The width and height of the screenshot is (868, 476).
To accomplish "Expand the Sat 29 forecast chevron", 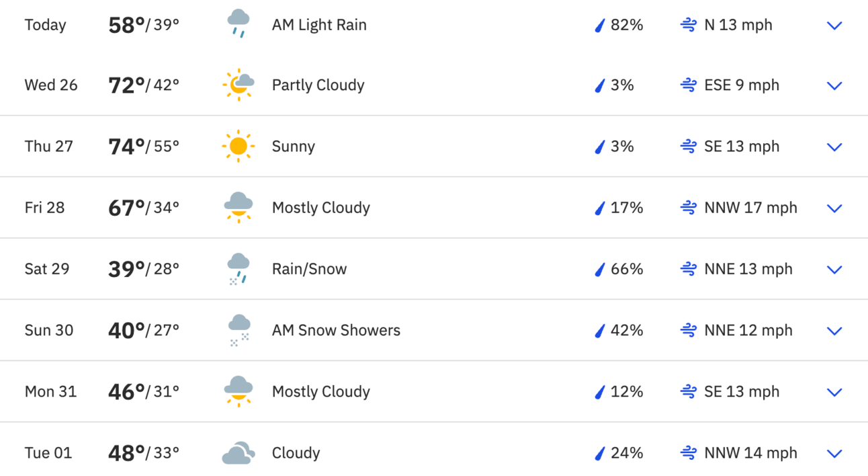I will (834, 270).
